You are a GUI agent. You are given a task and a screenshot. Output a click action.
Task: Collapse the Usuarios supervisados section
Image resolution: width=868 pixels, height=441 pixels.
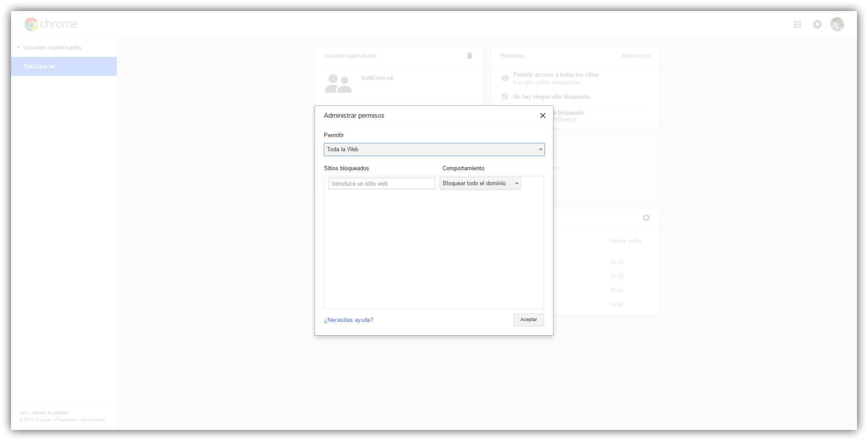tap(19, 47)
